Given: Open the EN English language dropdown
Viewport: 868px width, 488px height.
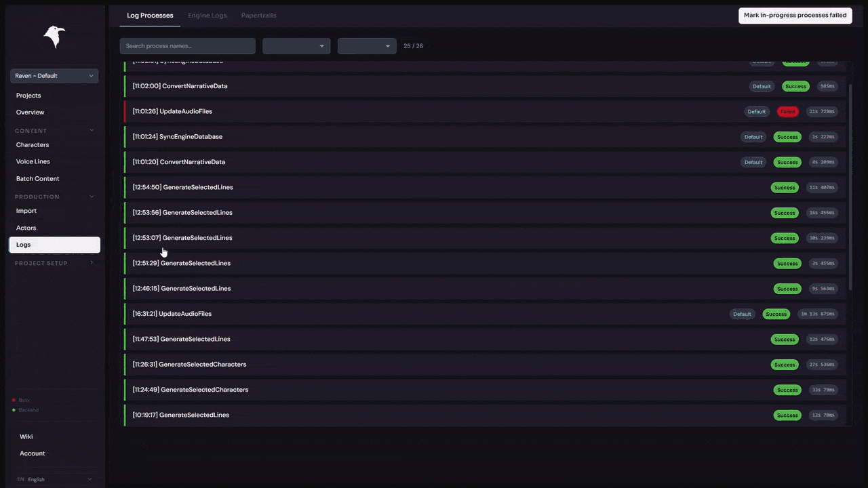Looking at the screenshot, I should (x=54, y=479).
